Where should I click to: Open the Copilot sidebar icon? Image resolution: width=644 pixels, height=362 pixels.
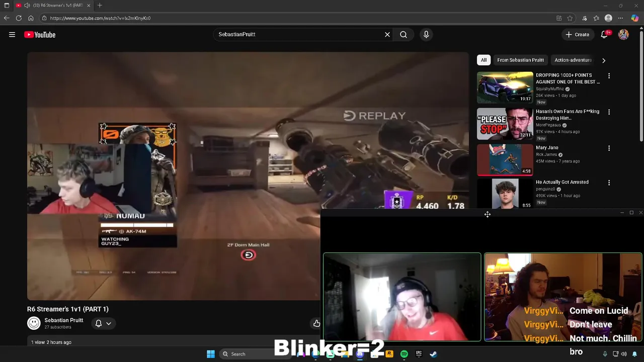pos(634,18)
